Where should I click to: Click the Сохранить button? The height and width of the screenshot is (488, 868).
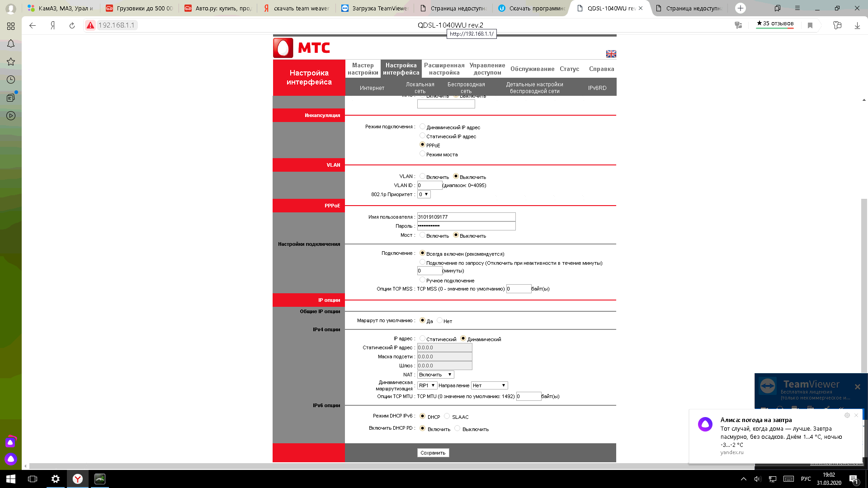point(433,453)
